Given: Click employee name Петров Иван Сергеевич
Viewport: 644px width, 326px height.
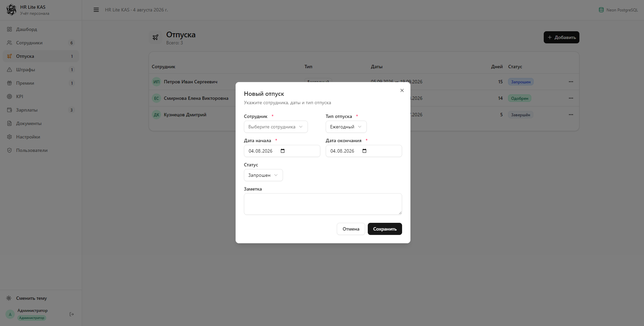Looking at the screenshot, I should coord(190,82).
